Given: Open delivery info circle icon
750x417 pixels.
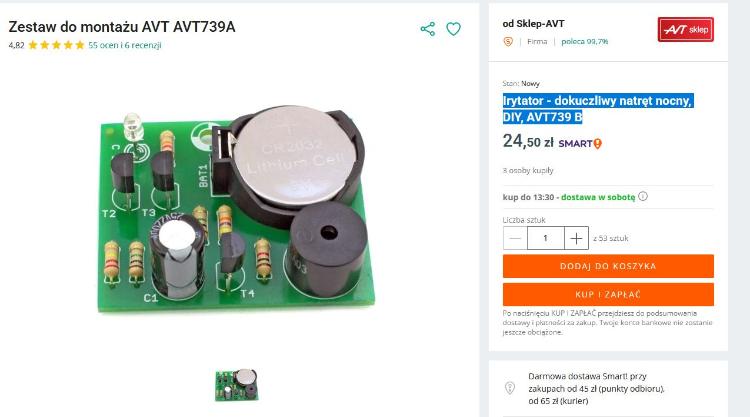Looking at the screenshot, I should (643, 196).
